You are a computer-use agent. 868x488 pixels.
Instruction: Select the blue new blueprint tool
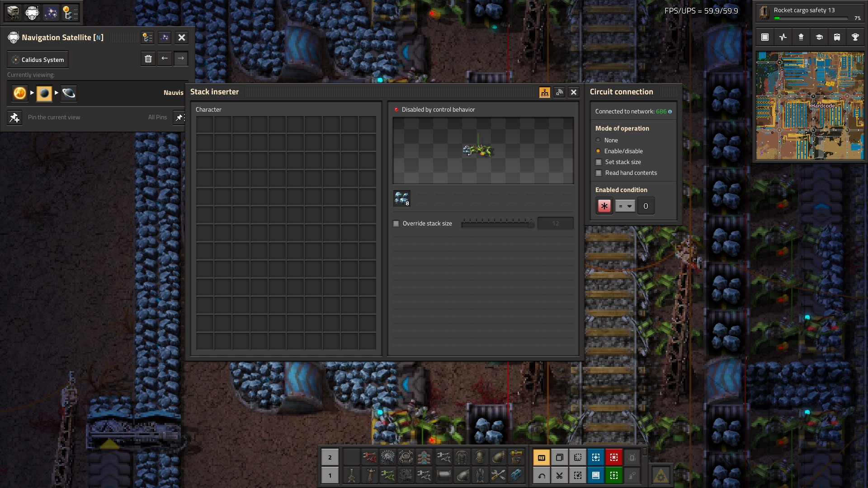[x=596, y=458]
